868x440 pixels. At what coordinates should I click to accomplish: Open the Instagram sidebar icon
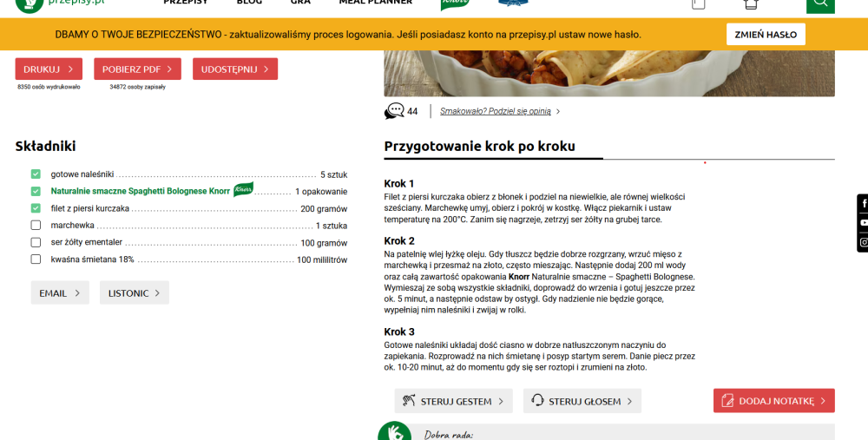[864, 242]
